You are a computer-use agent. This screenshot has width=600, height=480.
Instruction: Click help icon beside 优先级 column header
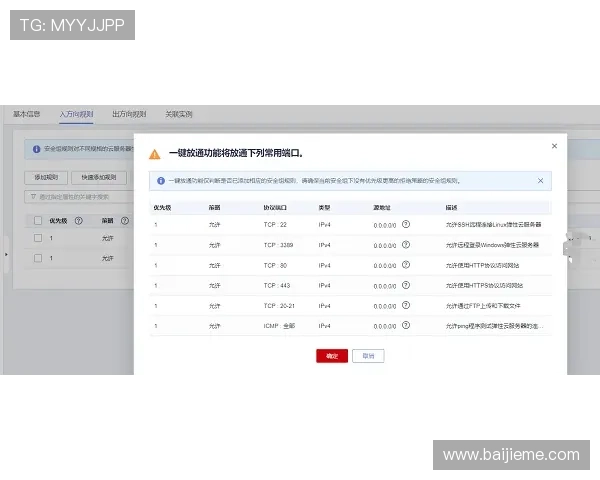[78, 220]
